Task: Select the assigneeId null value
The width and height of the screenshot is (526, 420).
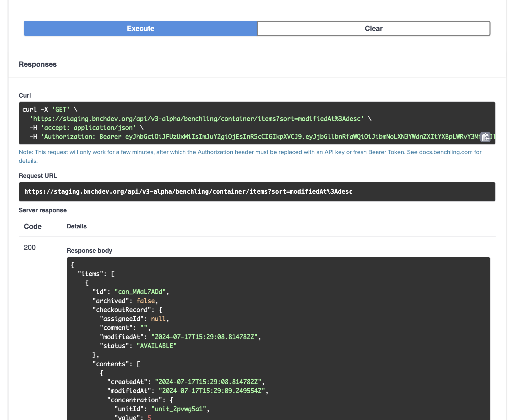Action: tap(158, 319)
